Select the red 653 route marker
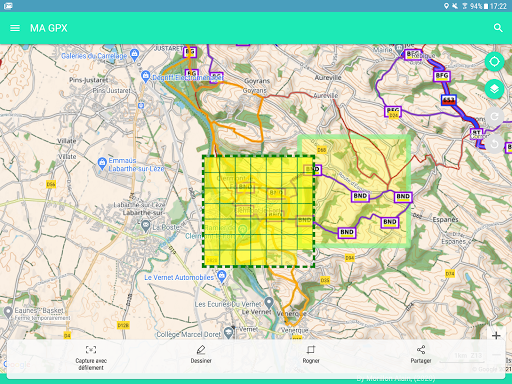512x384 pixels. (448, 100)
